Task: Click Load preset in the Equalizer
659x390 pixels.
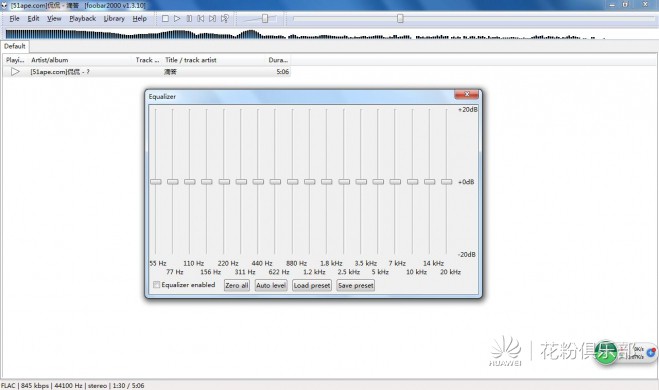Action: coord(312,285)
